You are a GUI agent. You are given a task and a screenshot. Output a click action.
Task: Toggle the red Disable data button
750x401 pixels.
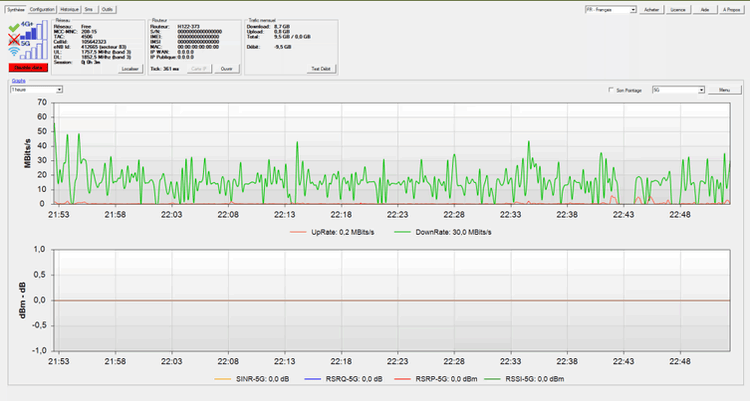click(27, 68)
